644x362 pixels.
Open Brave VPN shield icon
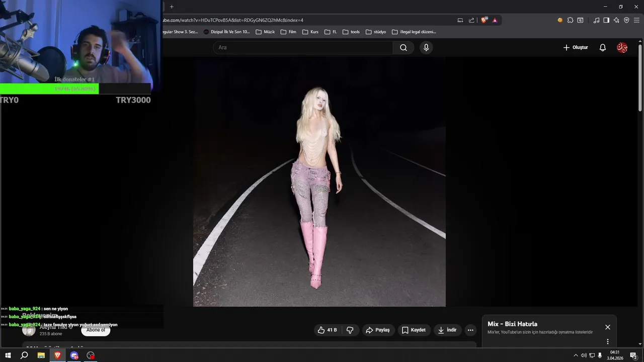(626, 20)
